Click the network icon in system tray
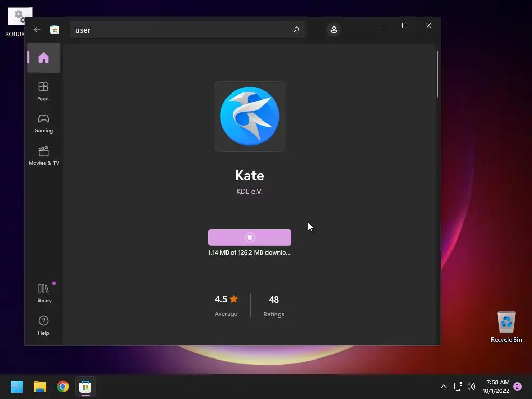 point(458,387)
